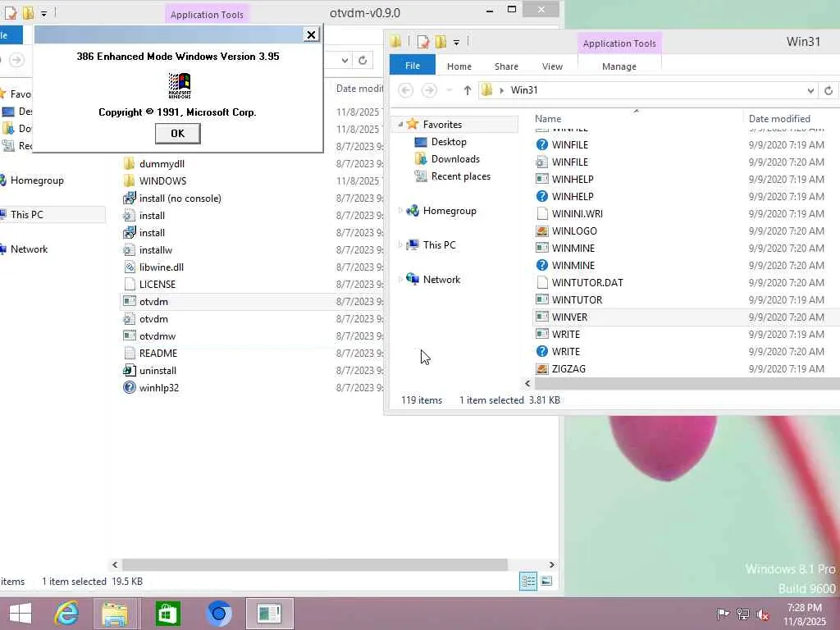
Task: Select the WINTUTOR application icon
Action: click(x=542, y=299)
